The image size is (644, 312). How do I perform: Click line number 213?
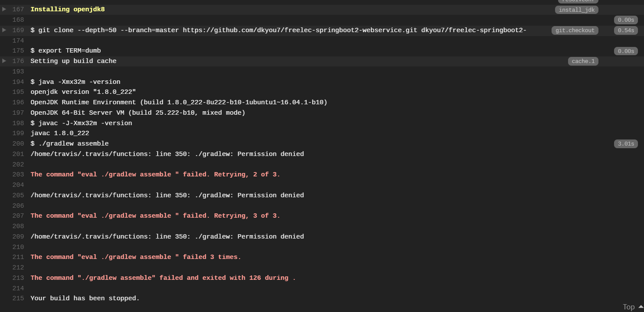pyautogui.click(x=18, y=278)
